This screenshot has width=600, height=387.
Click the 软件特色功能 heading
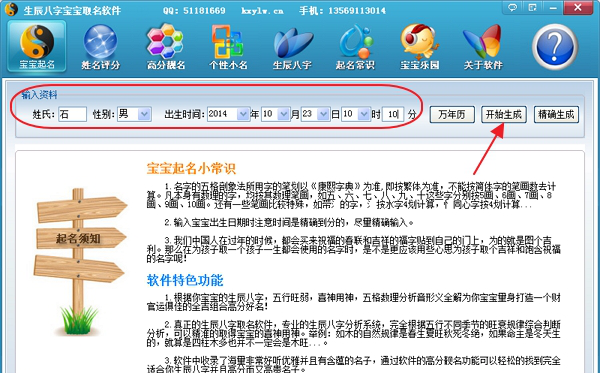(185, 280)
